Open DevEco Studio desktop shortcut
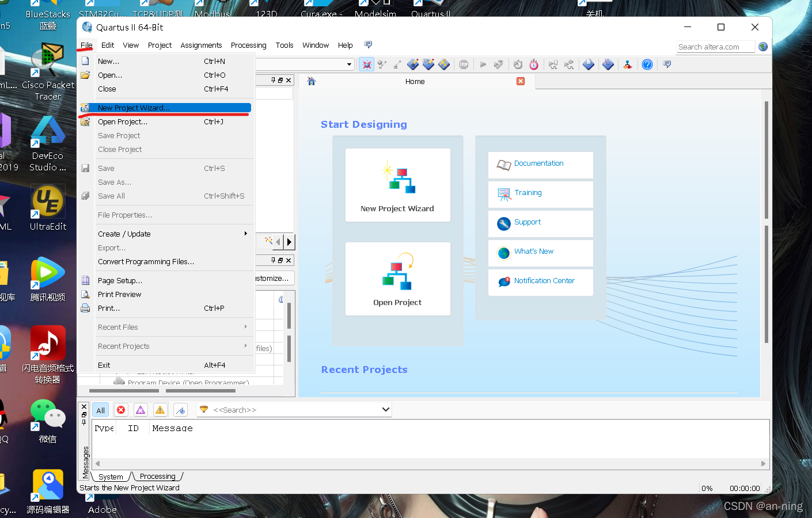Image resolution: width=812 pixels, height=518 pixels. [x=48, y=144]
